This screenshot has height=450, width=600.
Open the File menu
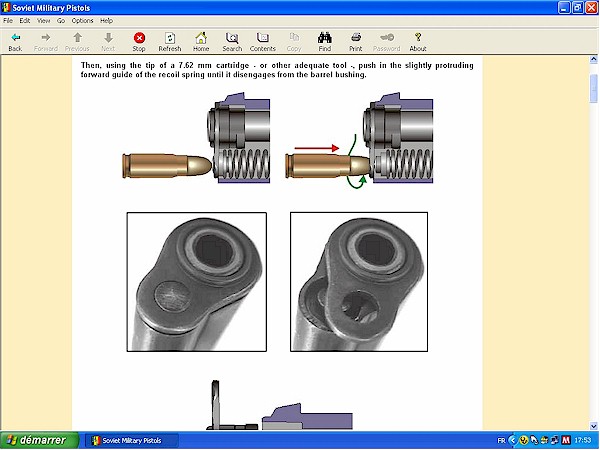[x=8, y=21]
